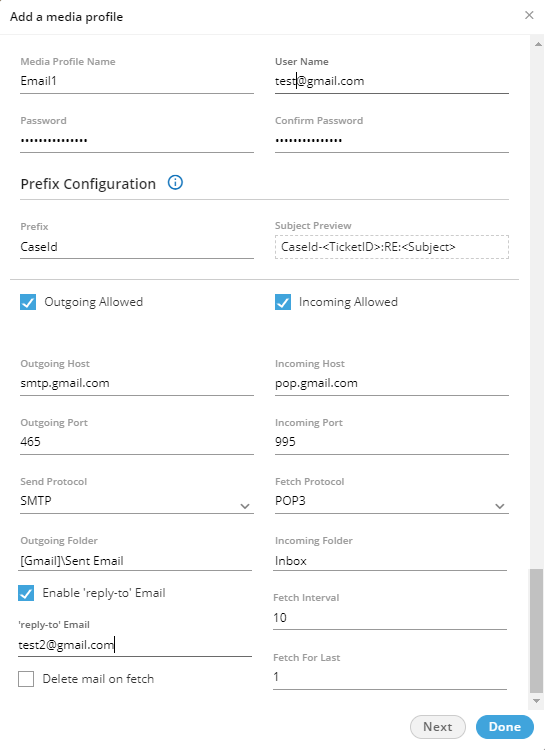
Task: Uncheck the Outgoing Allowed checkbox
Action: click(x=28, y=302)
